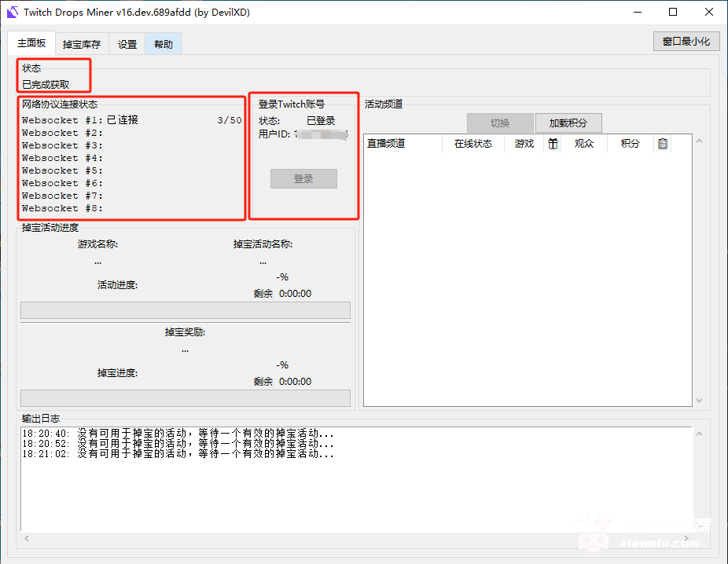Click channel list scrollbar down arrow
Viewport: 728px width, 564px height.
(x=699, y=401)
